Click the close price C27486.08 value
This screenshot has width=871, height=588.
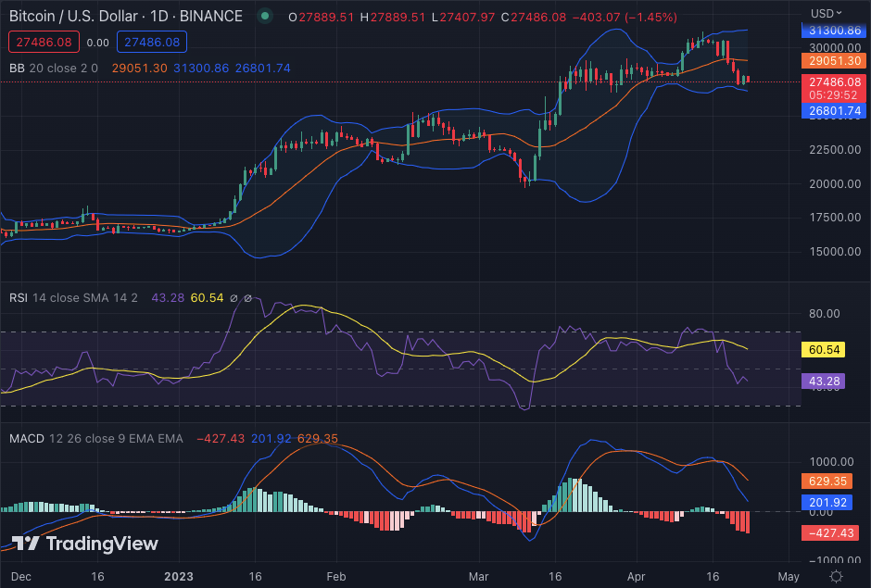pyautogui.click(x=534, y=18)
